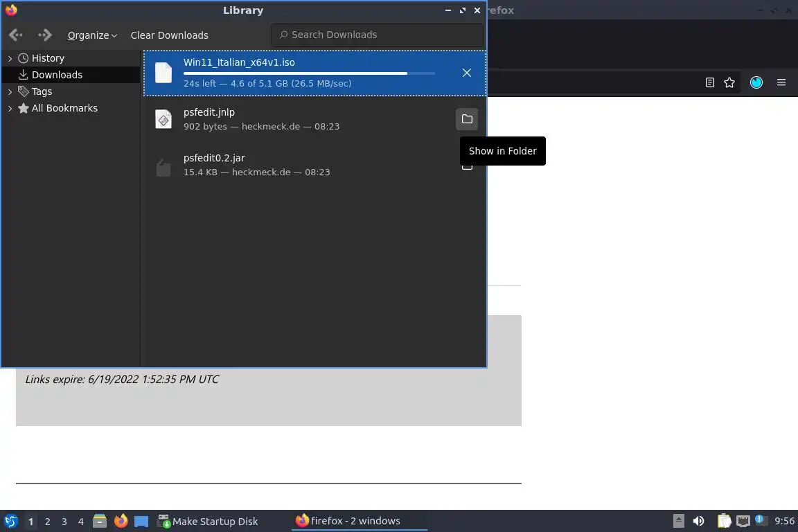This screenshot has width=798, height=532.
Task: Click the show desktop taskbar icon
Action: [x=141, y=522]
